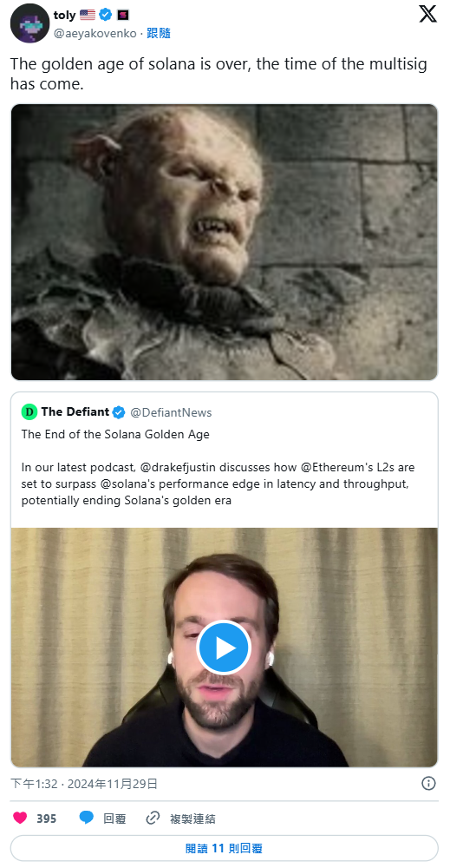450x868 pixels.
Task: Click the Solana badge next to toly's name
Action: (123, 15)
